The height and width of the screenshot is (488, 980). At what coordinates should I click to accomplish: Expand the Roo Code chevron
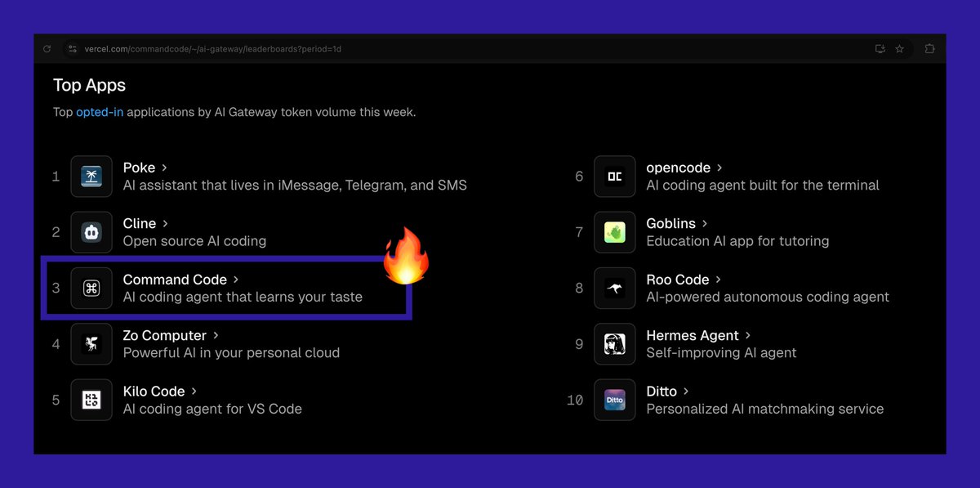(x=718, y=280)
